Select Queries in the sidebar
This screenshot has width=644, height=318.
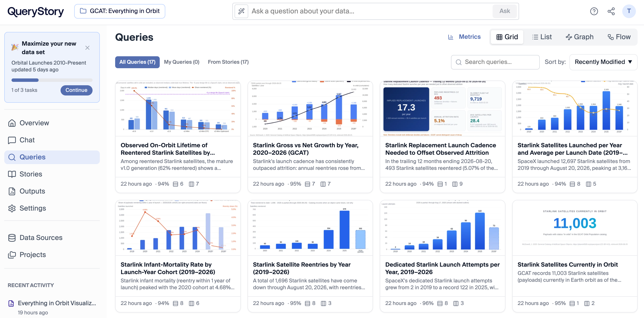coord(52,157)
